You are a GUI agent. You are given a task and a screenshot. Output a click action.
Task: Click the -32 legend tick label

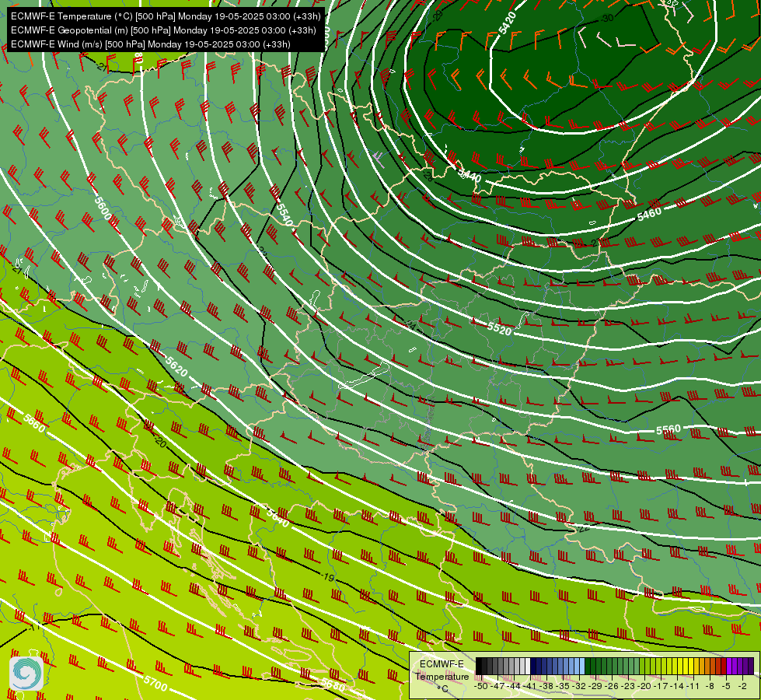coord(579,687)
